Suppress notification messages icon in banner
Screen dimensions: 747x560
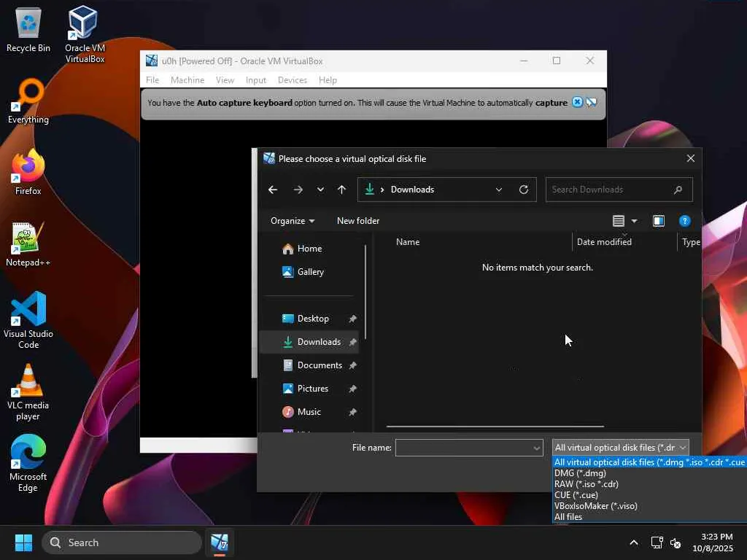pyautogui.click(x=592, y=102)
